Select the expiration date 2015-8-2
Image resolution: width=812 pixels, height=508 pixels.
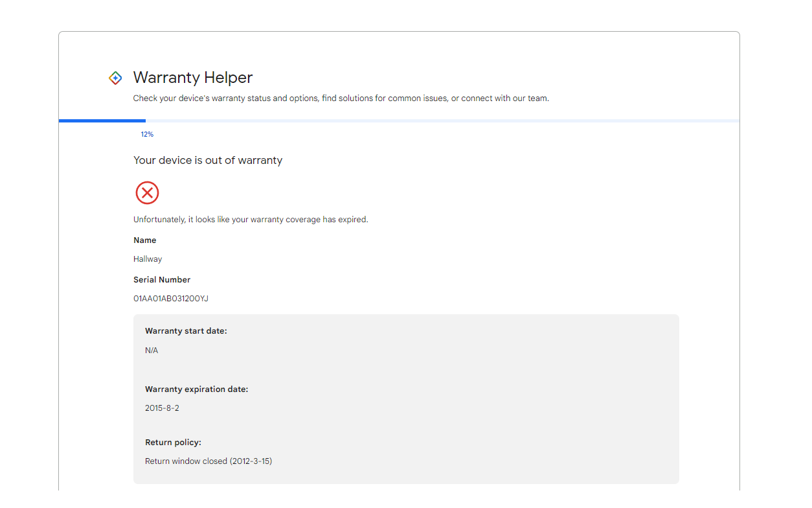pos(162,409)
